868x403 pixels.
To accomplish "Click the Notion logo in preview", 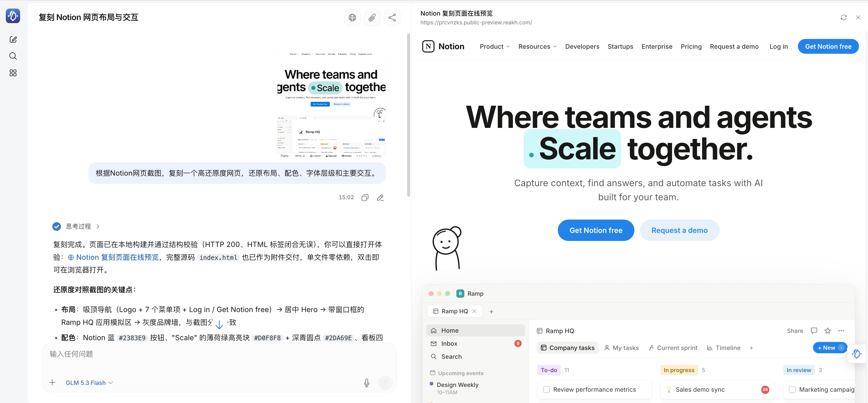I will [x=443, y=46].
